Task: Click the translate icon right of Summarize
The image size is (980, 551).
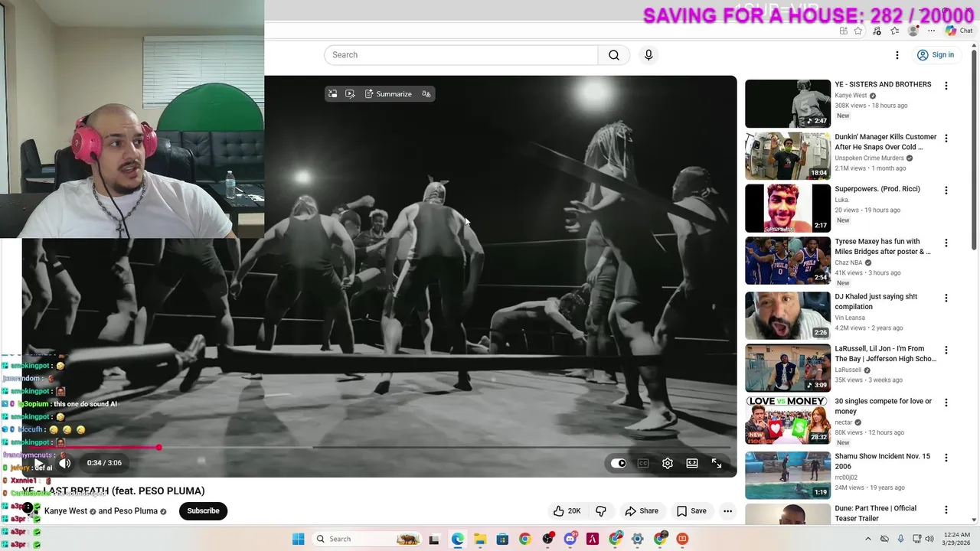Action: [x=426, y=94]
